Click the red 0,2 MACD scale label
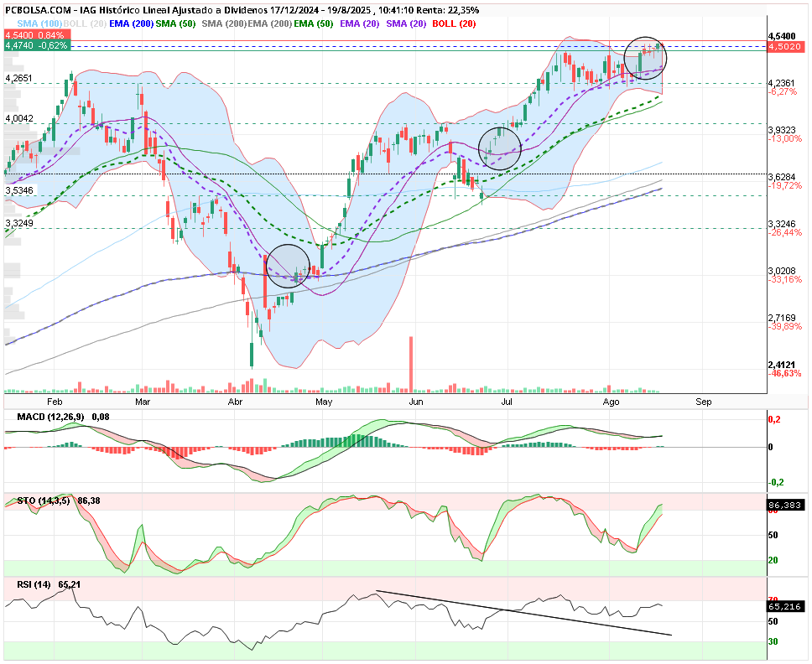Image resolution: width=812 pixels, height=664 pixels. point(774,420)
